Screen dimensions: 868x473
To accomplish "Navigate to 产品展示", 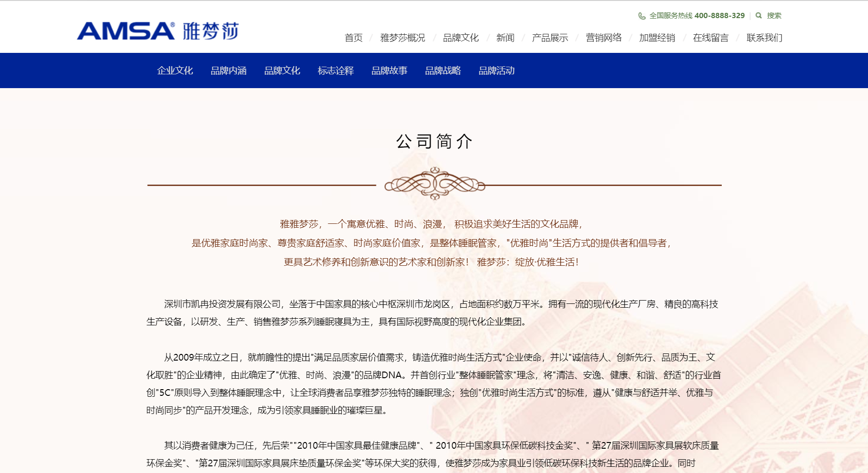I will pyautogui.click(x=550, y=38).
